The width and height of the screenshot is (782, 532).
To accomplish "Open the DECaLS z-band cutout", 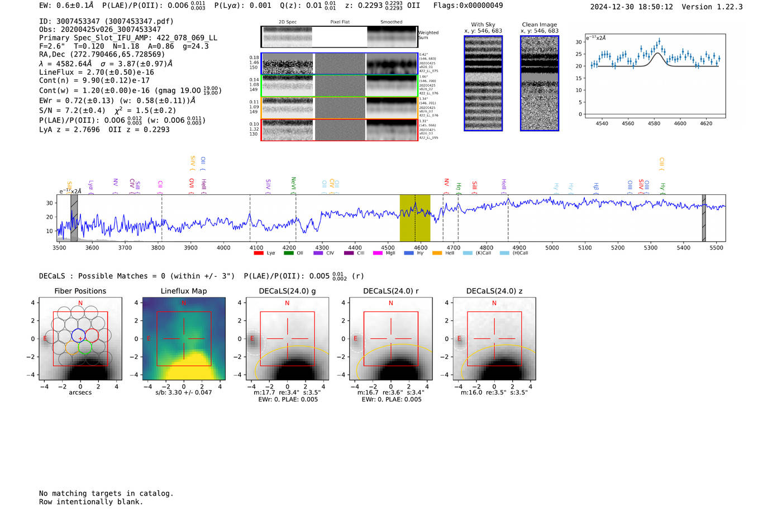I will click(x=494, y=339).
